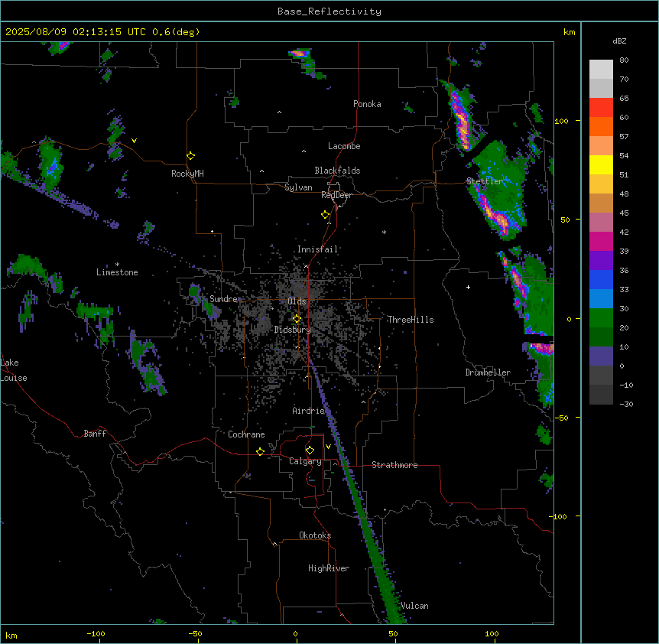Click the asterisk marker above Limestone
659x644 pixels.
tap(117, 264)
